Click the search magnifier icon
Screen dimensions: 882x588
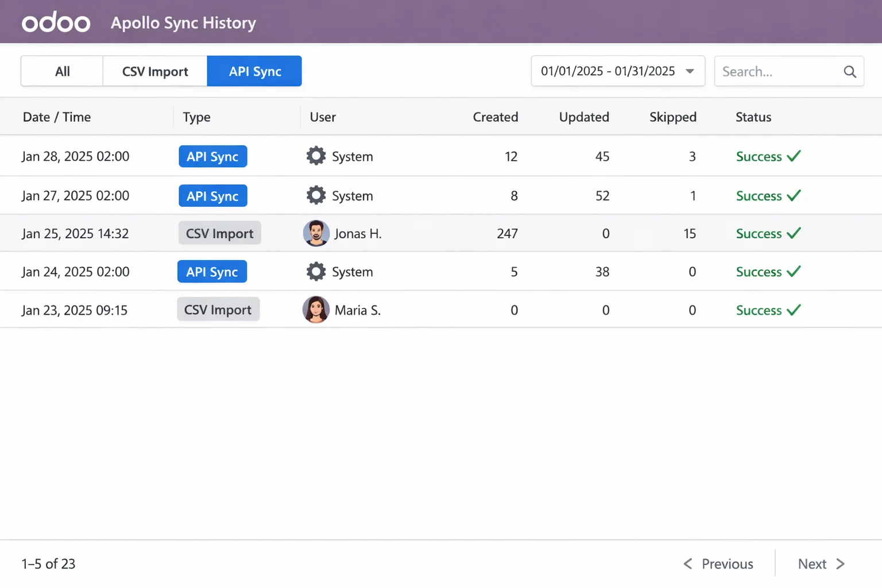pos(850,71)
